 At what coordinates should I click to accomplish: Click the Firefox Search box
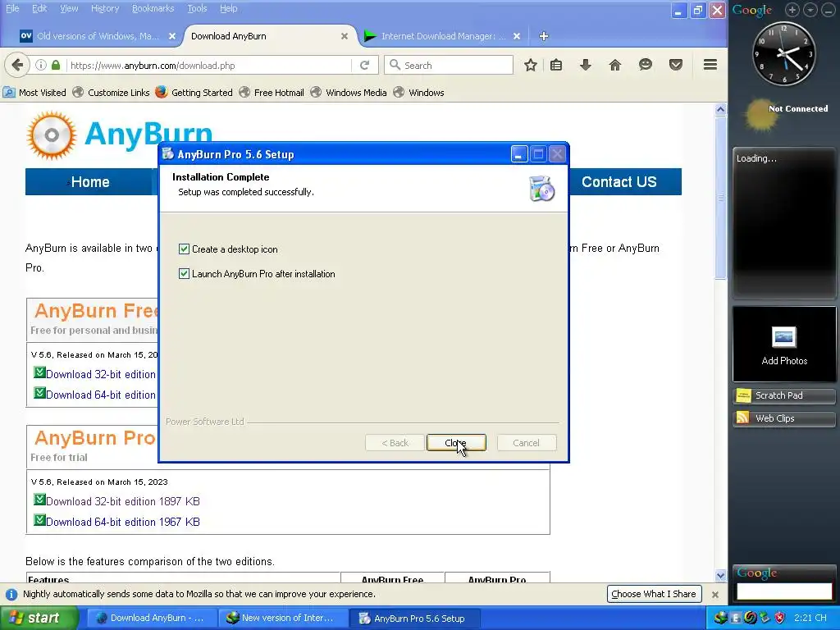click(449, 66)
